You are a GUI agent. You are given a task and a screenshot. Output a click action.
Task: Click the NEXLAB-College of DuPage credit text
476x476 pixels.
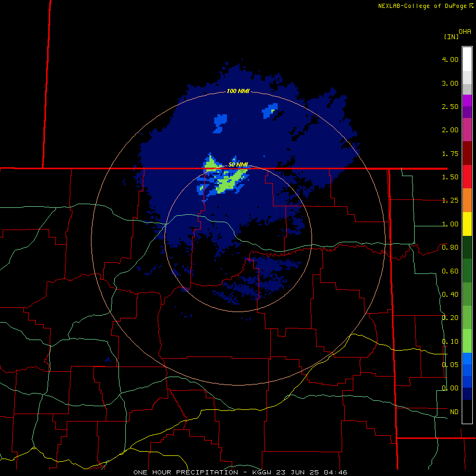click(425, 6)
